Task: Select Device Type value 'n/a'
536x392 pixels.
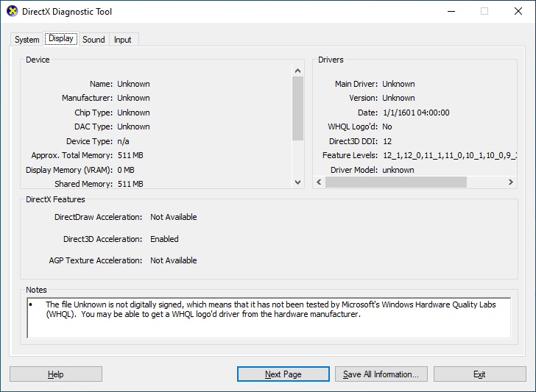Action: point(123,141)
